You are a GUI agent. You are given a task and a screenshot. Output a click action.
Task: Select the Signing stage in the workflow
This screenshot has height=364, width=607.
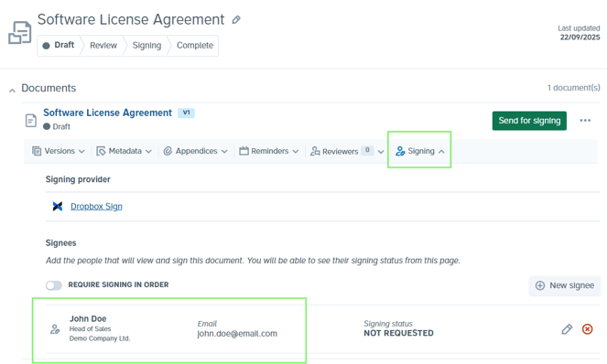[x=146, y=45]
